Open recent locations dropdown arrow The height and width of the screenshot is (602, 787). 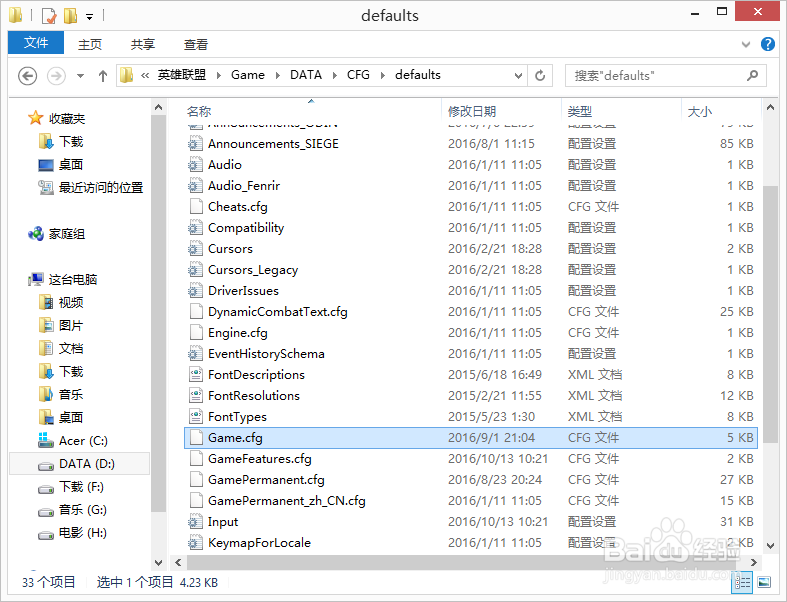[x=80, y=76]
